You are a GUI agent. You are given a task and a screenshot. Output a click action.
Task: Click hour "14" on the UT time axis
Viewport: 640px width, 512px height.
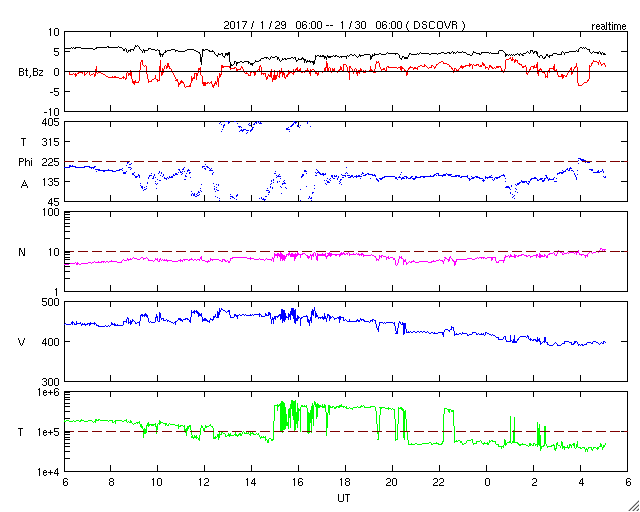pos(251,482)
